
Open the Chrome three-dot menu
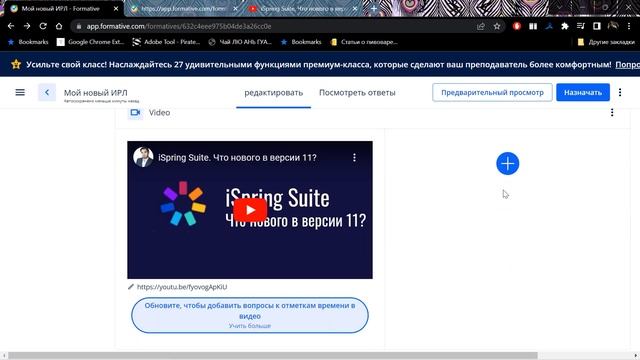pyautogui.click(x=629, y=26)
